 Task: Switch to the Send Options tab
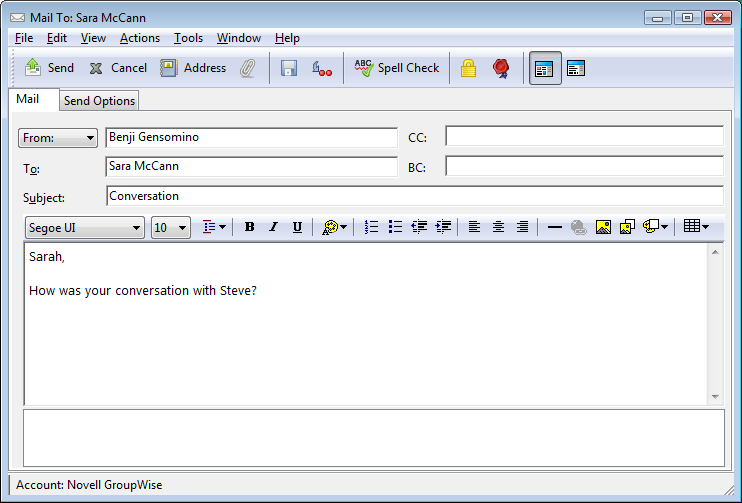(x=99, y=101)
